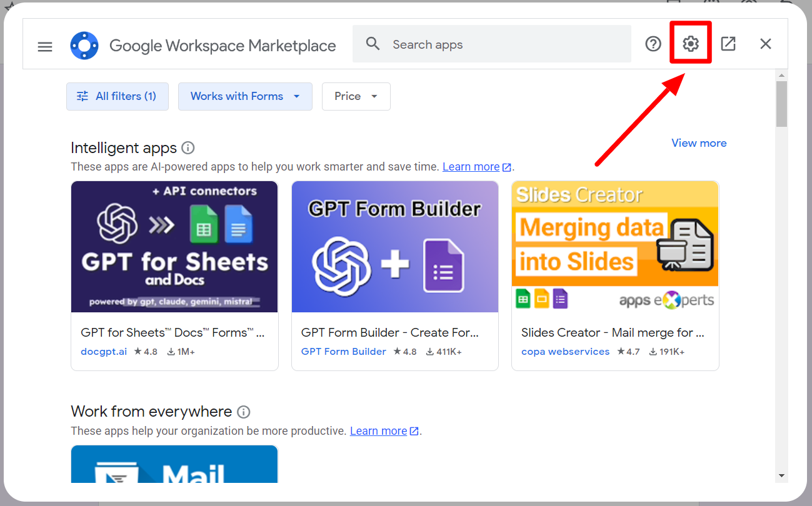Click the Slides Creator - Mail merge title

click(613, 332)
